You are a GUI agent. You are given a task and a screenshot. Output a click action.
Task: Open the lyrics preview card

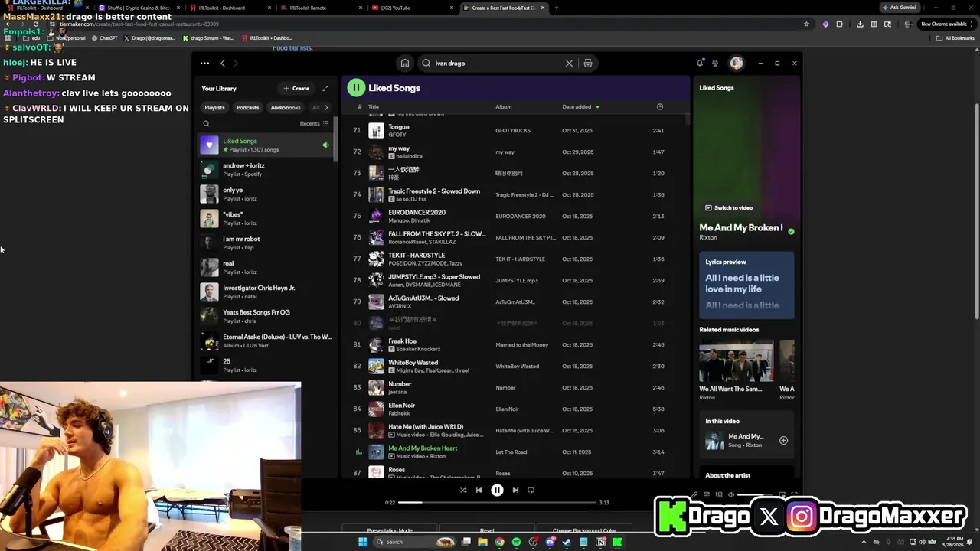click(746, 285)
